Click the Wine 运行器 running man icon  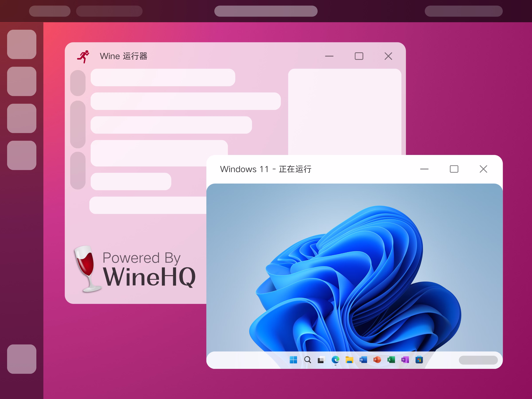click(x=83, y=57)
